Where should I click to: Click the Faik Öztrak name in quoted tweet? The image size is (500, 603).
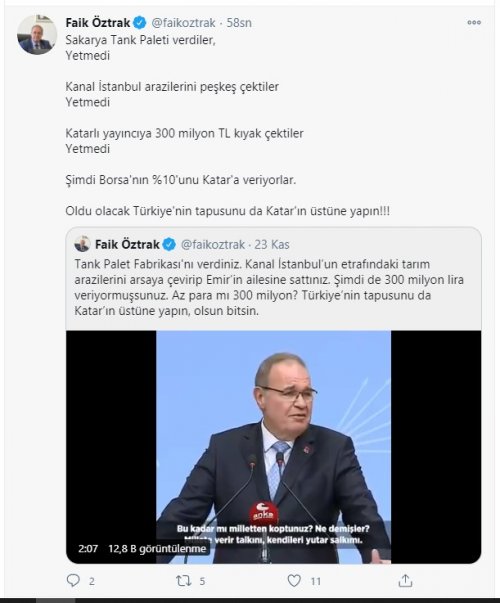127,244
